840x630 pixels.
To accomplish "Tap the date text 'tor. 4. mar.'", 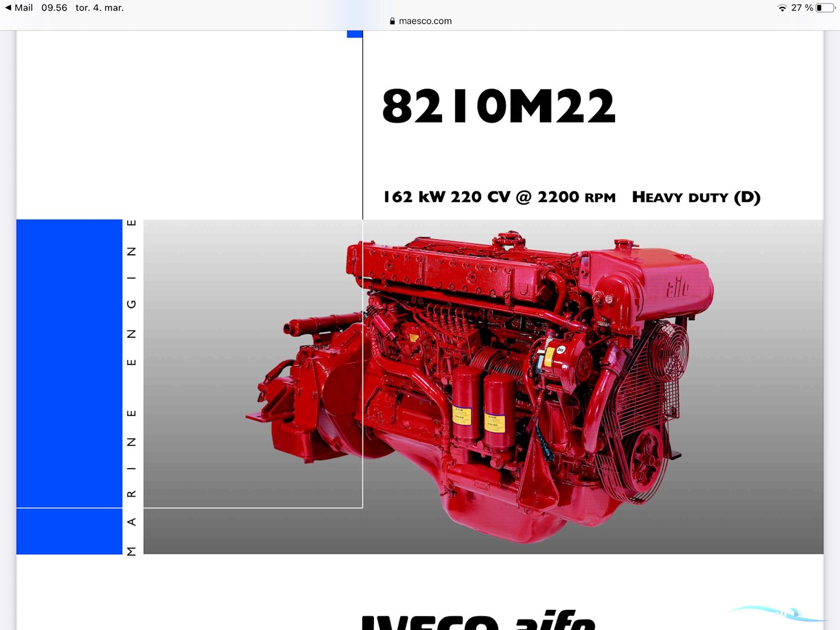I will 100,8.
